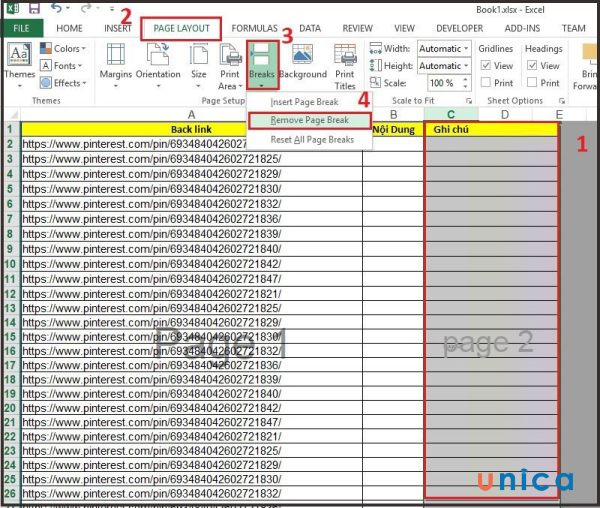This screenshot has width=600, height=508.
Task: Open the Margins options
Action: pos(116,65)
